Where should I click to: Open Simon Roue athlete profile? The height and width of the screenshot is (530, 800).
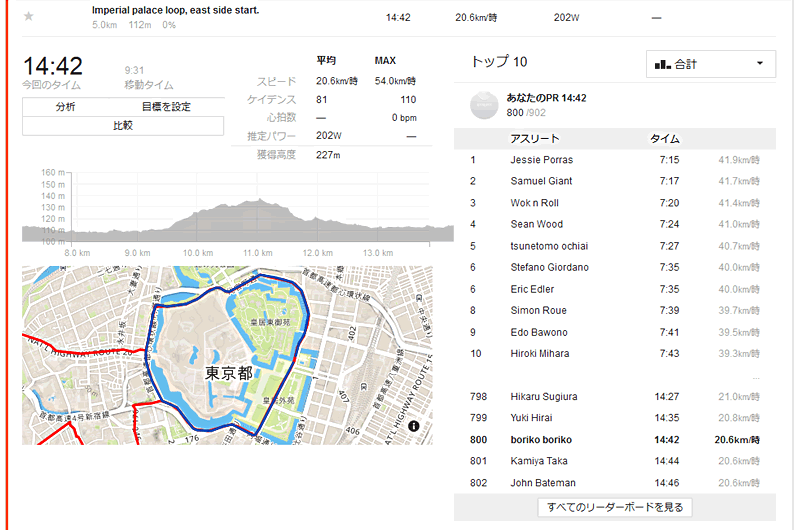(538, 310)
